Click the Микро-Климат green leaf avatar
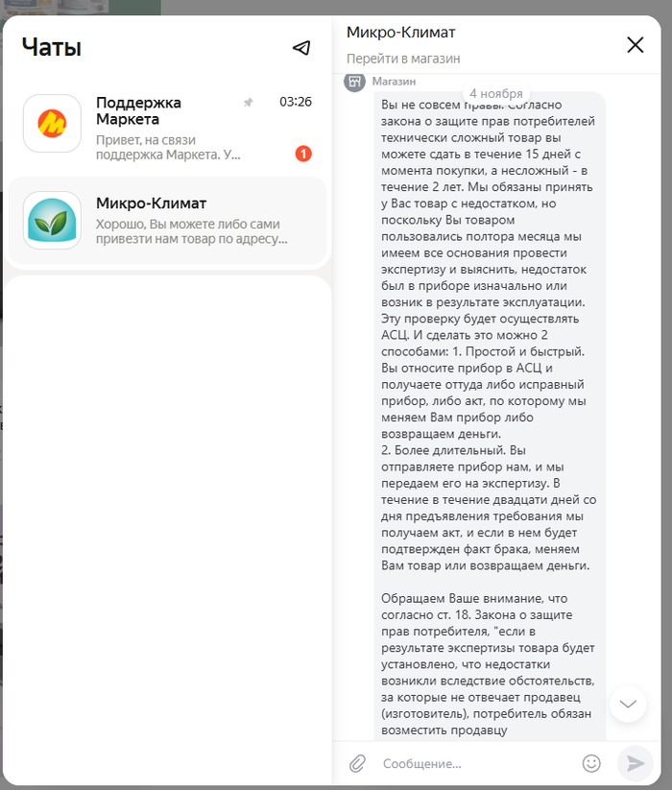 [52, 220]
